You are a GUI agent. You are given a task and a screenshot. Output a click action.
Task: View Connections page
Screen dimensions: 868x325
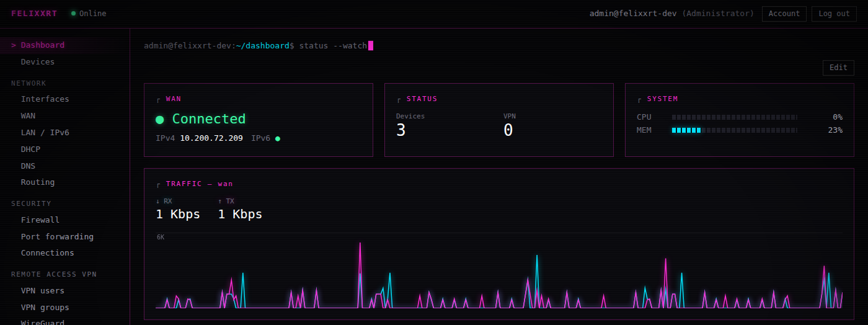click(x=64, y=253)
